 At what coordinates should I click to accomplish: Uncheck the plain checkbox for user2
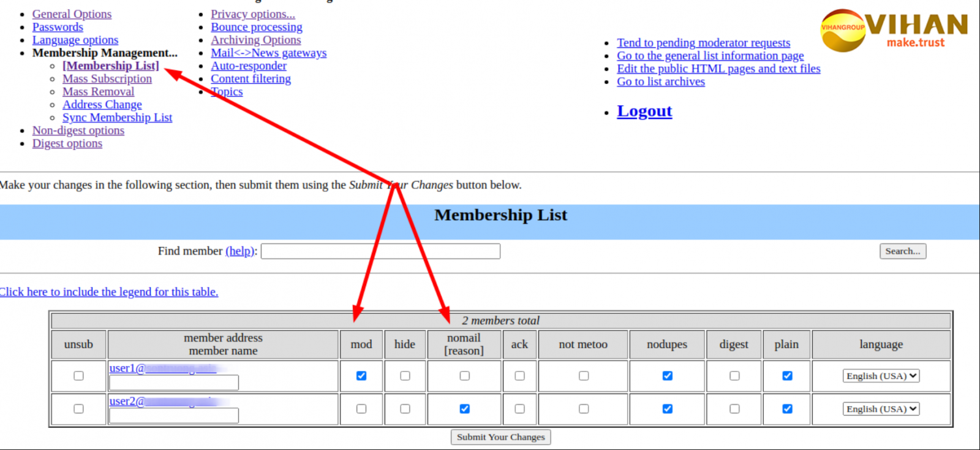[x=787, y=409]
